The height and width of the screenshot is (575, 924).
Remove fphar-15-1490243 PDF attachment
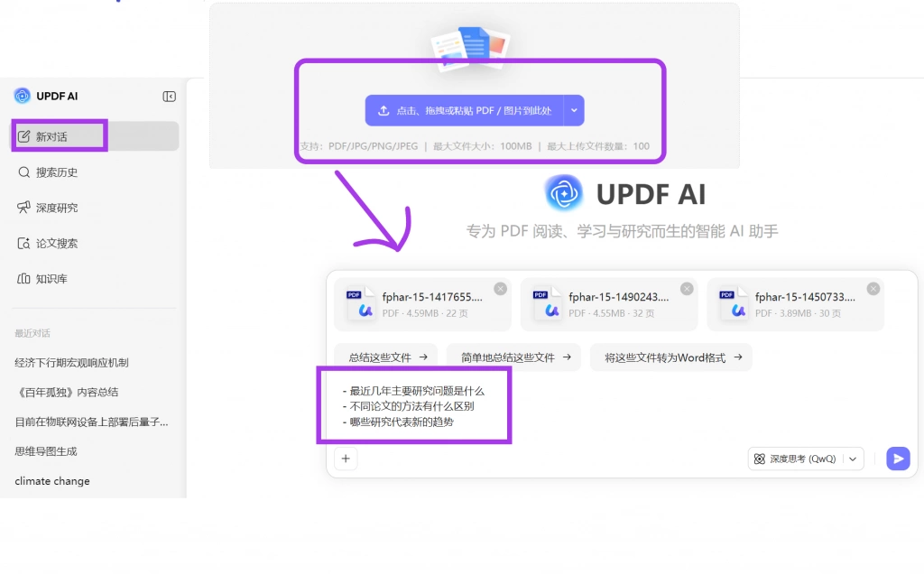[x=687, y=288]
